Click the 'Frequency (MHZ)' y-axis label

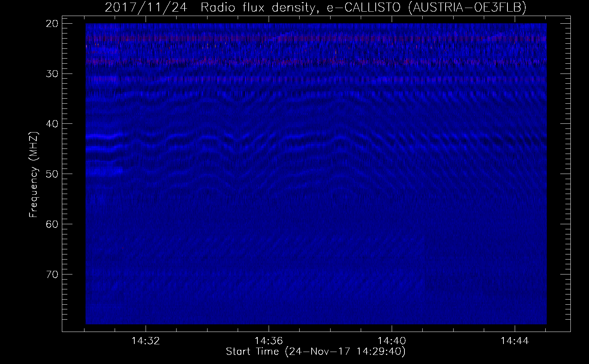(33, 175)
